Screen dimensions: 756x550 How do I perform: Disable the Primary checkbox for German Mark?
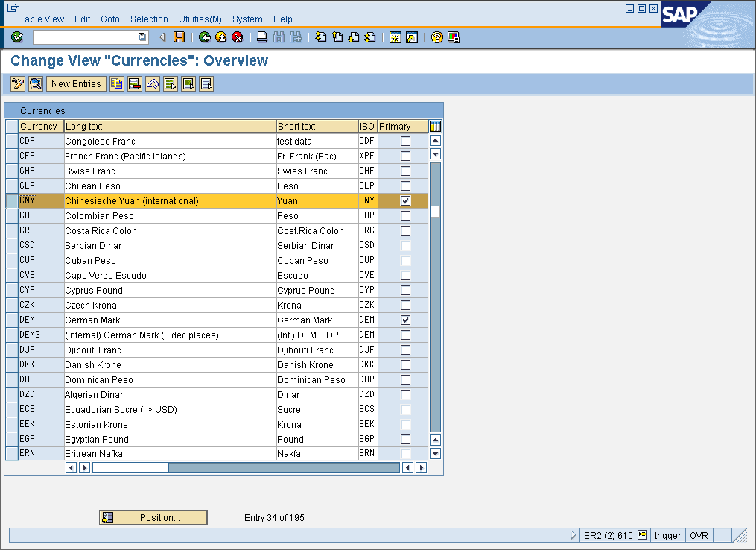point(405,320)
